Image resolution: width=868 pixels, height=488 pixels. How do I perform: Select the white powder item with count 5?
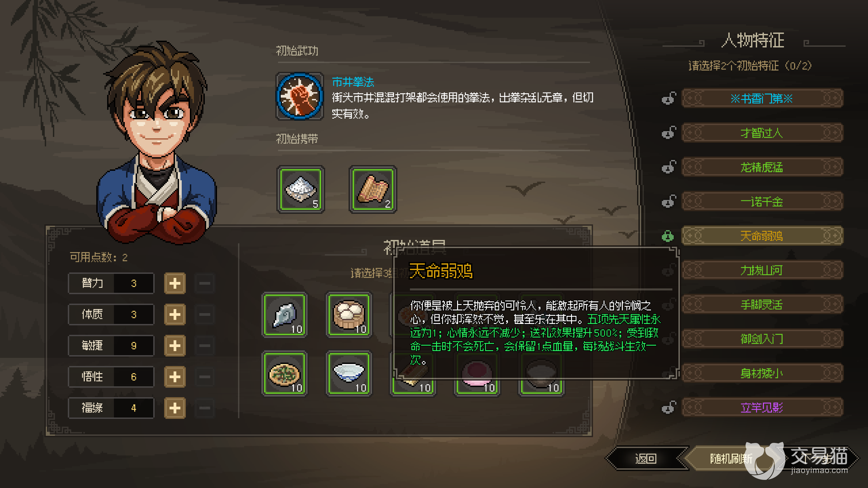[301, 189]
